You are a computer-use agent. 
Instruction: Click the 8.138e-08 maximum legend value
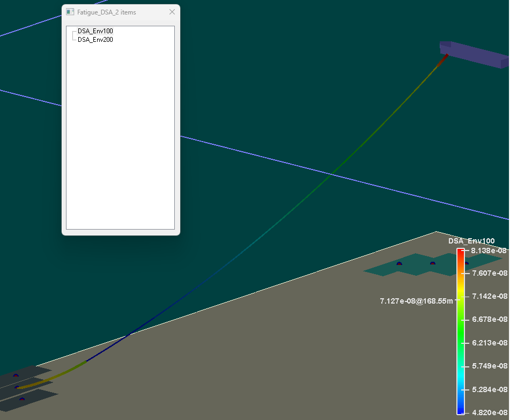click(486, 250)
